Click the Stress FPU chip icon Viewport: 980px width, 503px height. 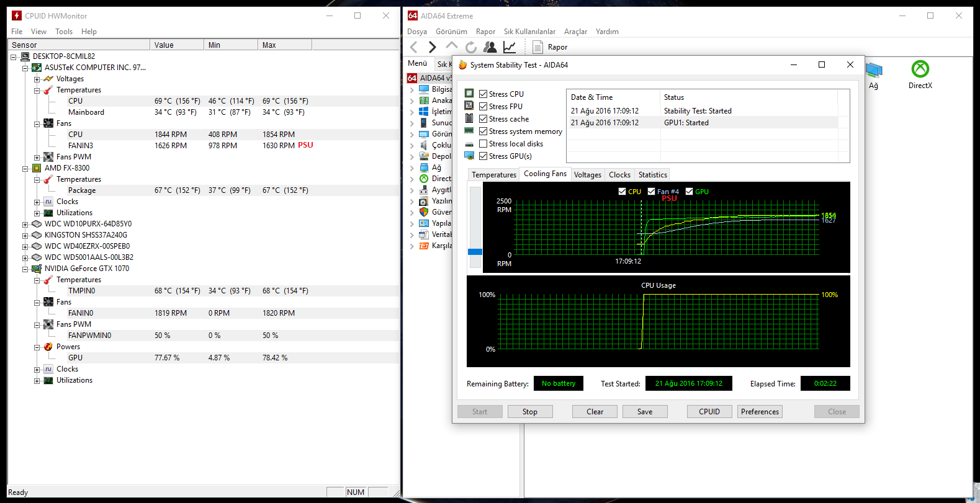point(469,106)
